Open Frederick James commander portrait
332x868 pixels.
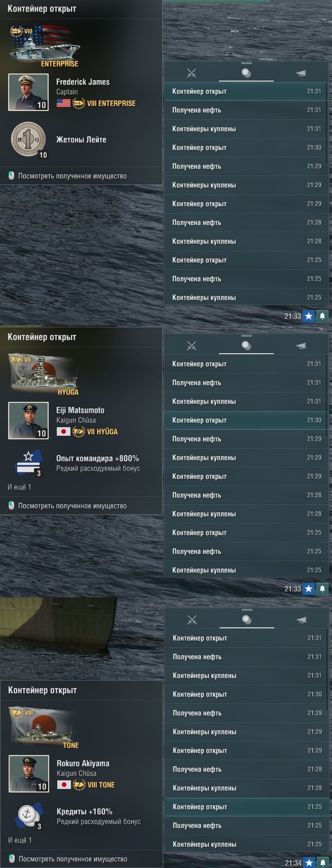(28, 92)
